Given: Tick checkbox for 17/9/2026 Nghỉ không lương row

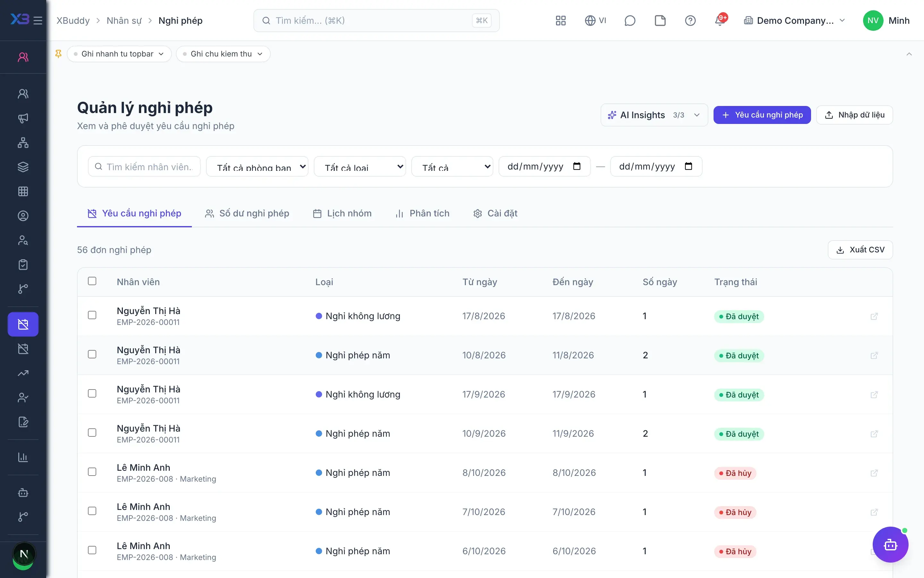Looking at the screenshot, I should coord(92,393).
